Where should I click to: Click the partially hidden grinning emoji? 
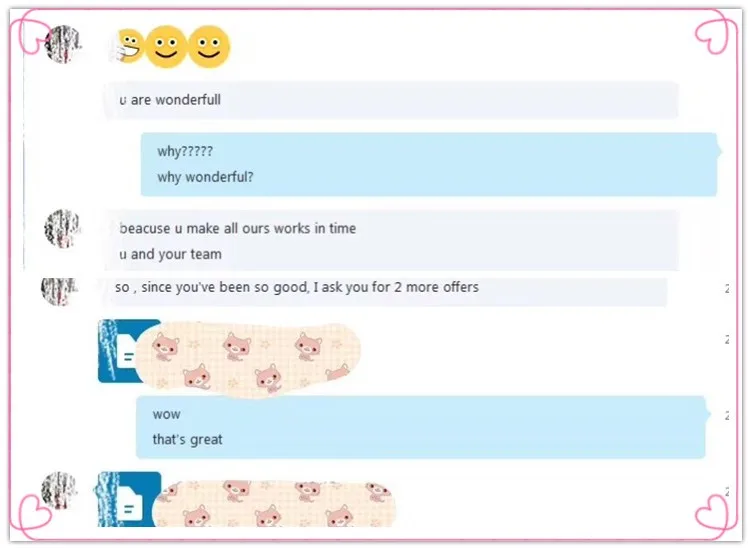click(x=128, y=46)
